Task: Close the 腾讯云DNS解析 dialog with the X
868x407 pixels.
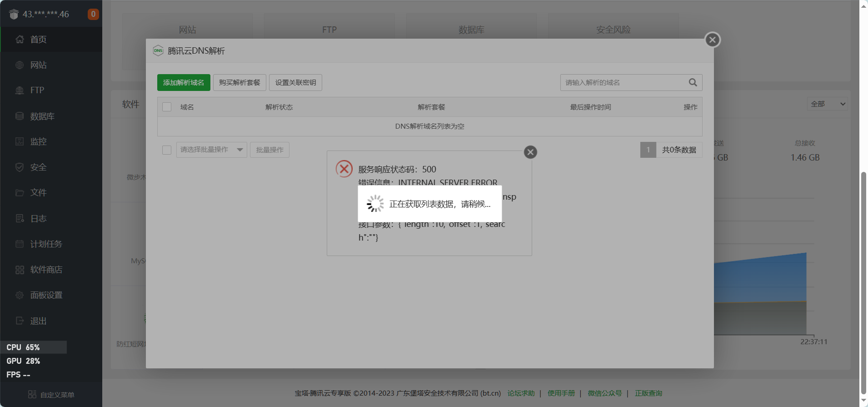Action: coord(713,40)
